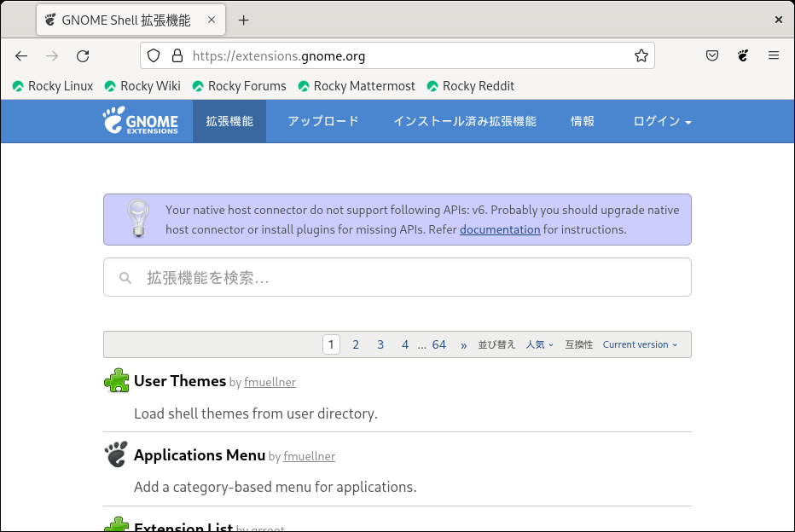Click the GNOME foot extension toolbar icon
Image resolution: width=795 pixels, height=532 pixels.
(743, 55)
